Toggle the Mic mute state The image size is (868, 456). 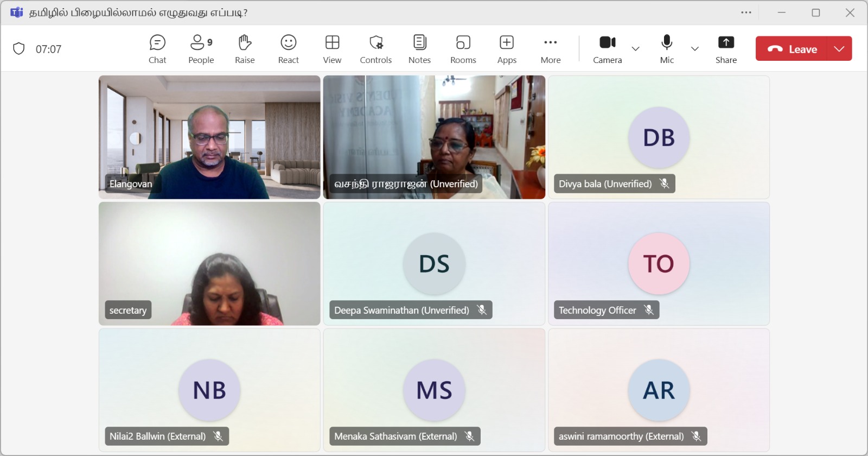click(667, 49)
